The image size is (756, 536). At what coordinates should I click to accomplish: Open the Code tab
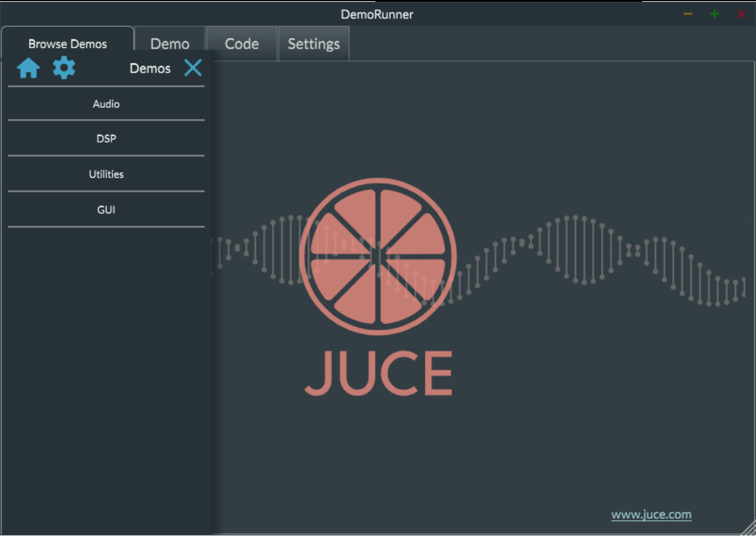242,43
